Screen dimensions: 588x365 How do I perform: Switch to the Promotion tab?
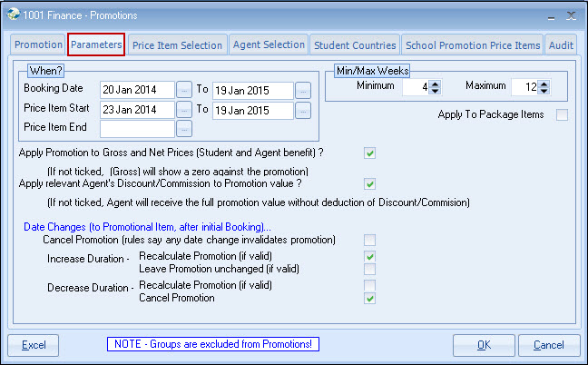point(38,44)
